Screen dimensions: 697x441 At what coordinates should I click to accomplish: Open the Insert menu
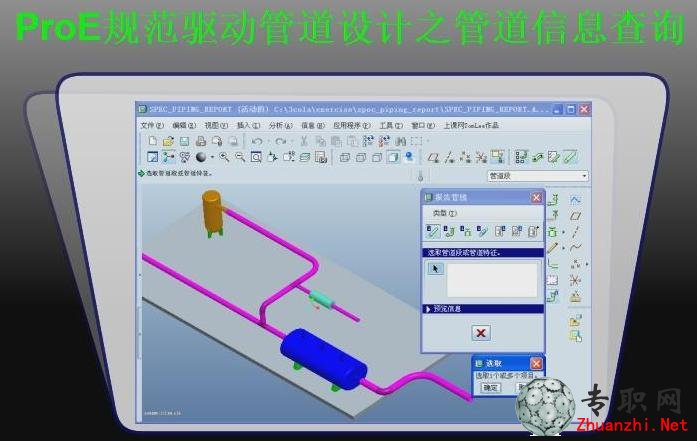pos(248,125)
